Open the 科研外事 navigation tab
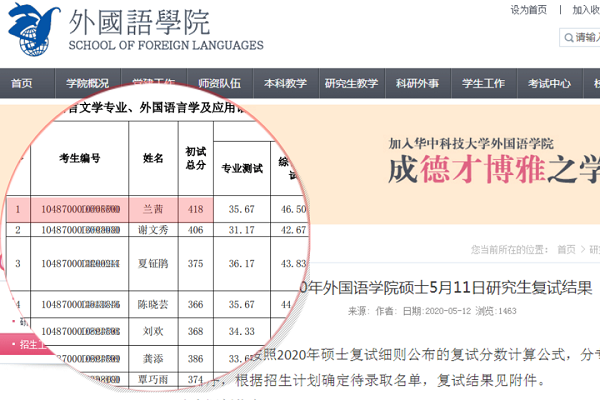This screenshot has width=600, height=400. click(417, 83)
